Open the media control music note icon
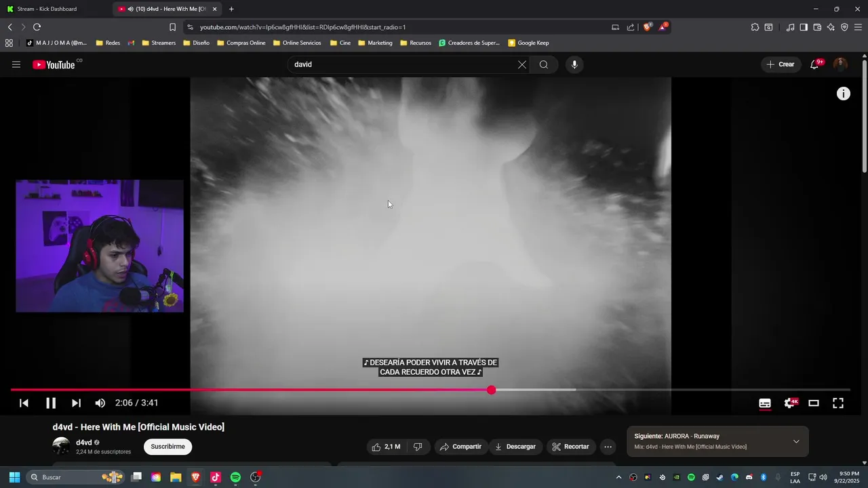Viewport: 868px width, 488px height. click(x=790, y=27)
